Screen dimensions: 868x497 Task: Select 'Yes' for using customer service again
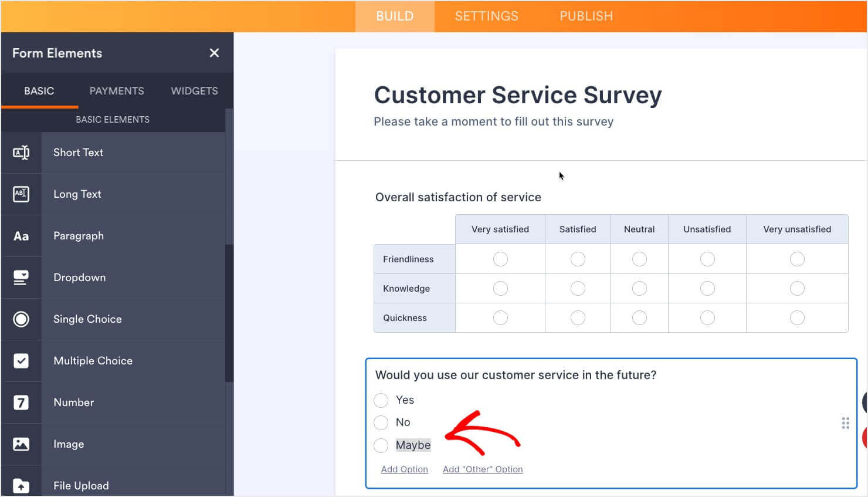tap(381, 400)
